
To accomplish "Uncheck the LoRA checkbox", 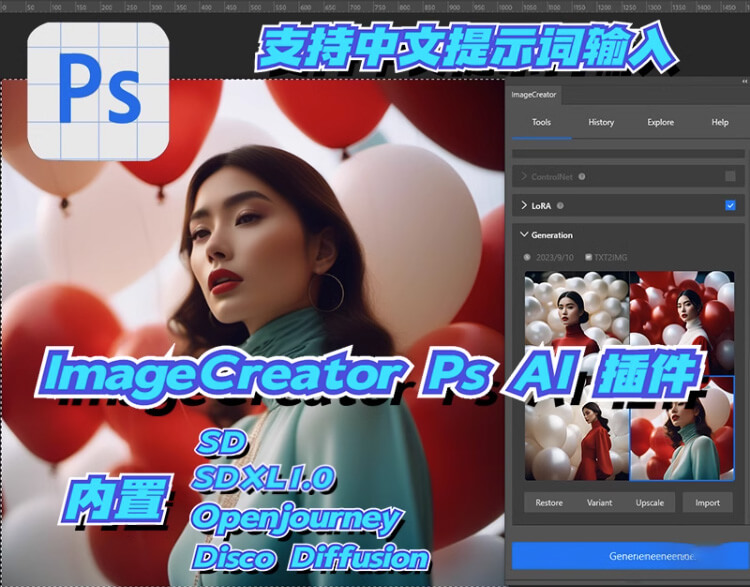I will (730, 205).
